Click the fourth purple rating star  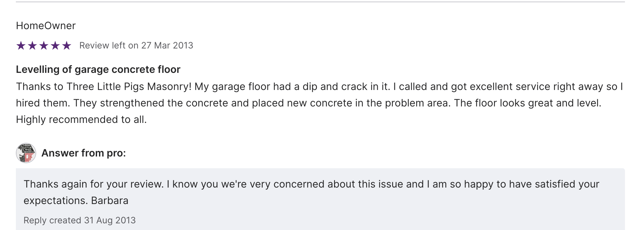(55, 46)
